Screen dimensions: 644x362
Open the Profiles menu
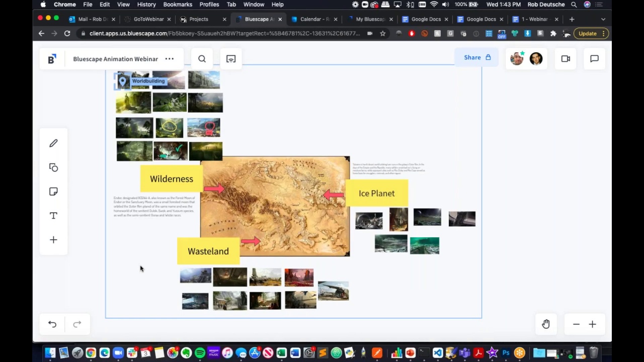point(209,5)
